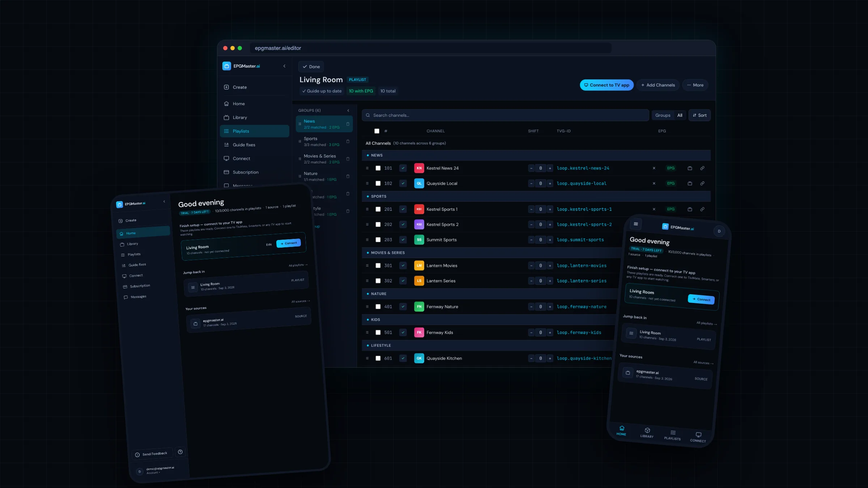
Task: Decrease the shift value for Quayside Local
Action: pos(531,183)
